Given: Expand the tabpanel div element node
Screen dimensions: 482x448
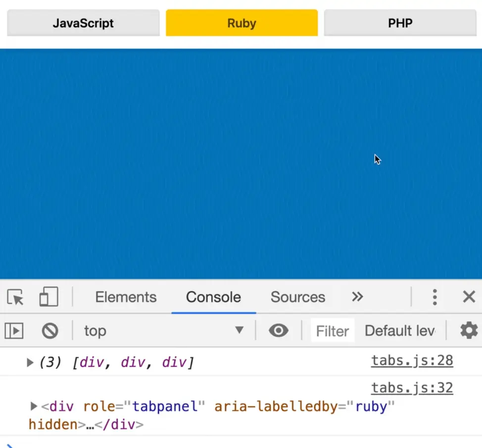Looking at the screenshot, I should click(34, 406).
